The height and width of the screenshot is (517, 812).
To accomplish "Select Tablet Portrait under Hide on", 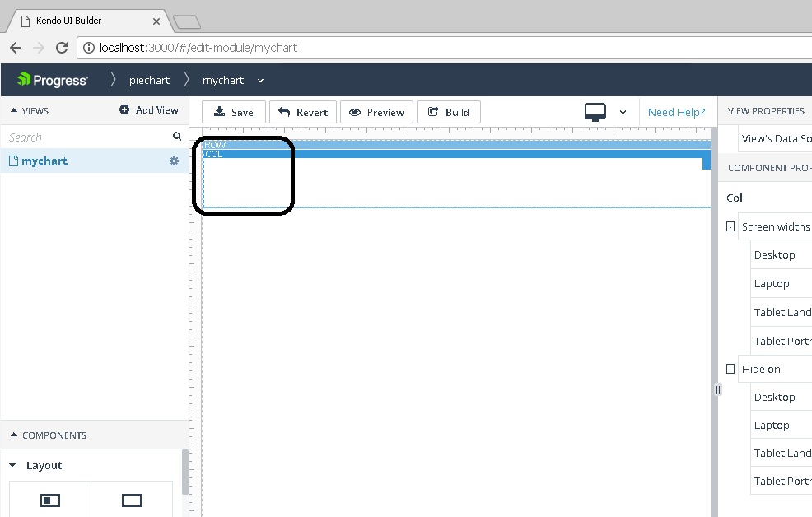I will click(x=783, y=481).
